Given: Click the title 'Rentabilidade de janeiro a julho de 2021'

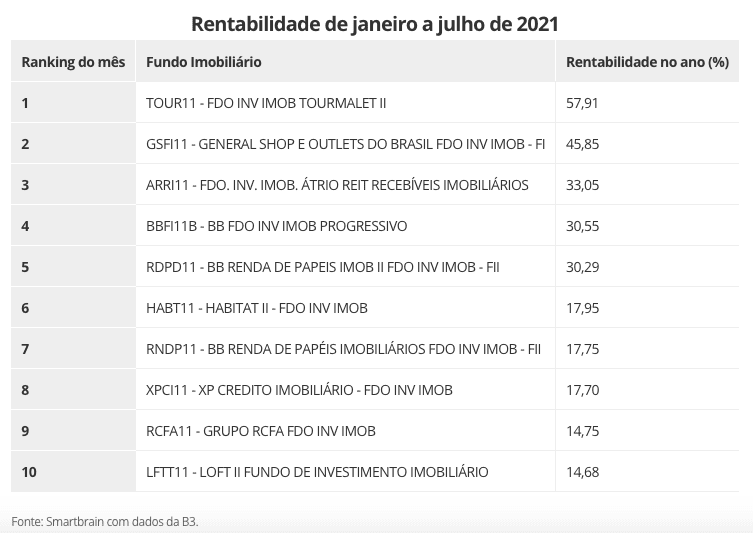Looking at the screenshot, I should [376, 21].
